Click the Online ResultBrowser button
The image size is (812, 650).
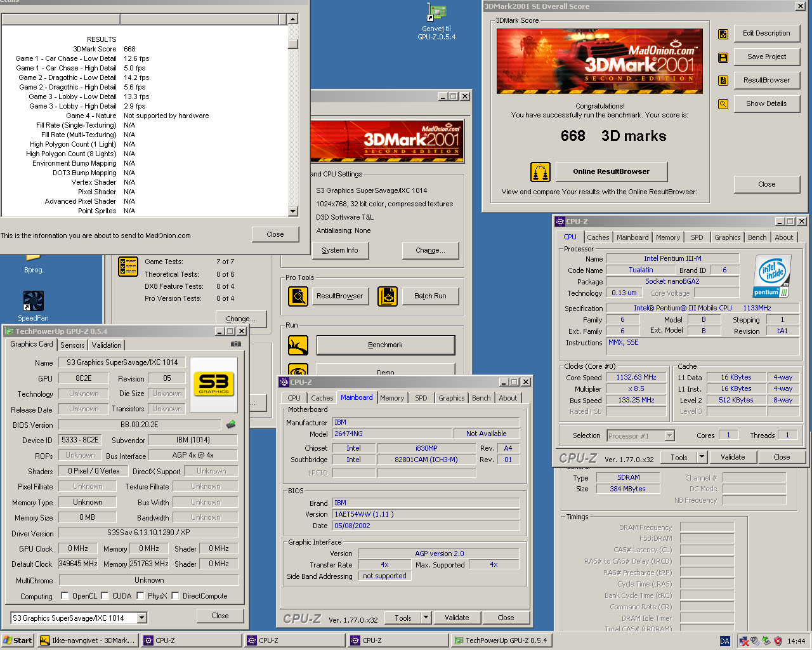(612, 172)
